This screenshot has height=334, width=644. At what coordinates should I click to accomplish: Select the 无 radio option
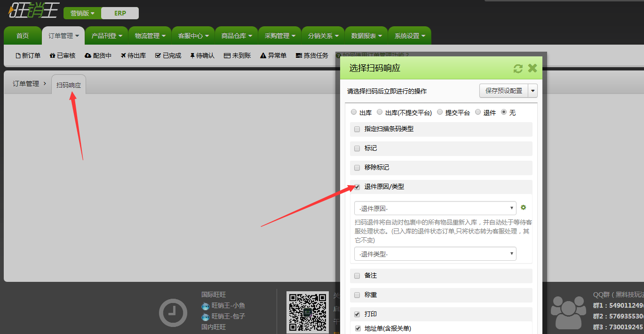504,112
